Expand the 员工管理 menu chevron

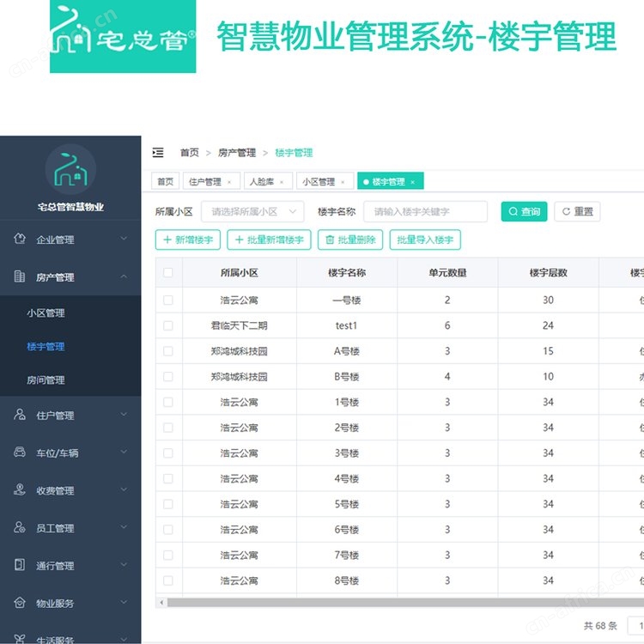[x=124, y=527]
